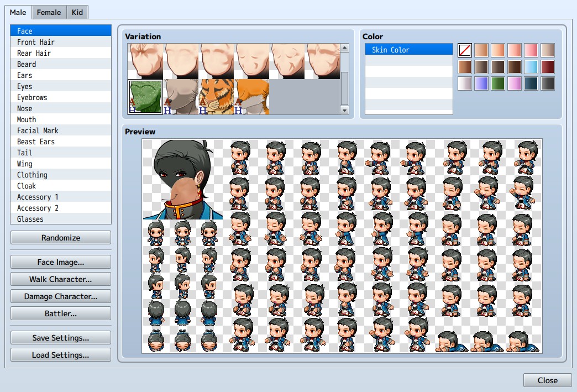Choose the dark red color swatch

point(548,67)
